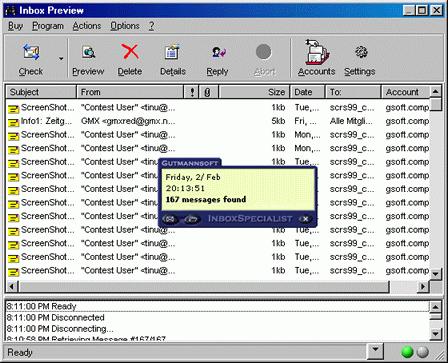
Task: Open the Actions menu
Action: tap(87, 26)
